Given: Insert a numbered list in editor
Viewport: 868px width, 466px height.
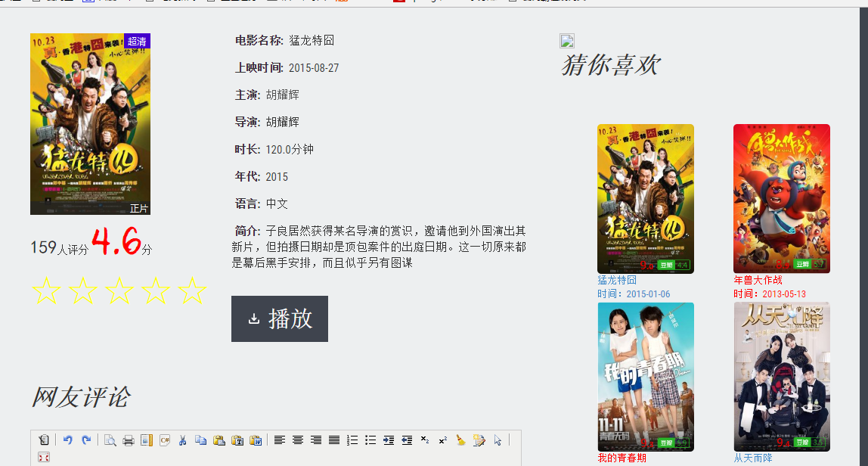Looking at the screenshot, I should [x=352, y=440].
